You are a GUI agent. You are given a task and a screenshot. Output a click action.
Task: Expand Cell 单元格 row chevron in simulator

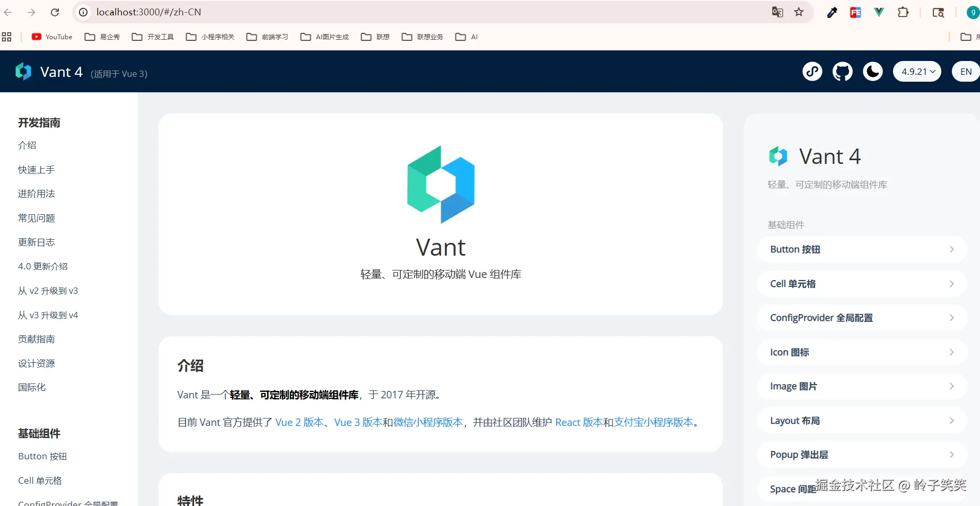952,284
